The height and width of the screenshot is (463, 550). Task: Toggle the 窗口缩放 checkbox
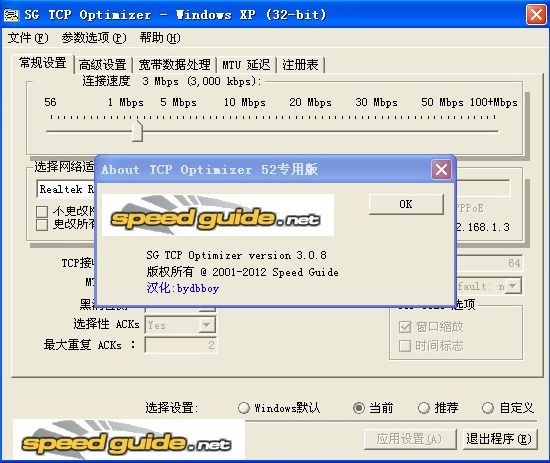[405, 327]
